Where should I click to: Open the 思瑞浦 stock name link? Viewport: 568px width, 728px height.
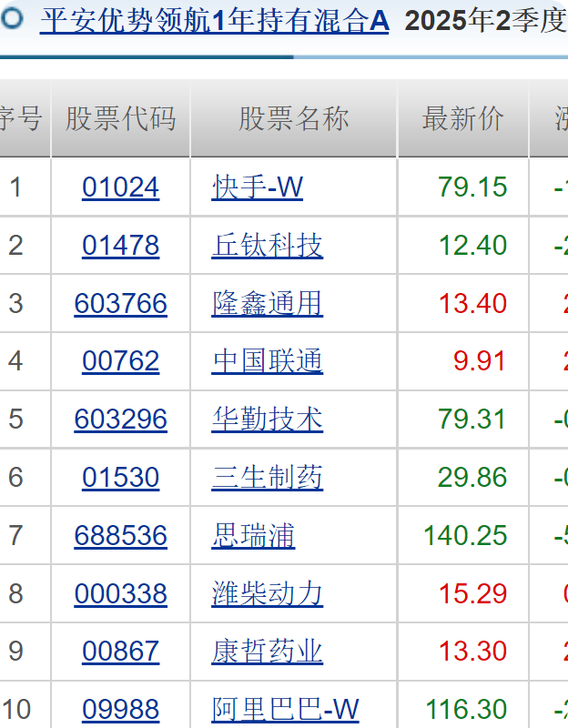pyautogui.click(x=253, y=535)
